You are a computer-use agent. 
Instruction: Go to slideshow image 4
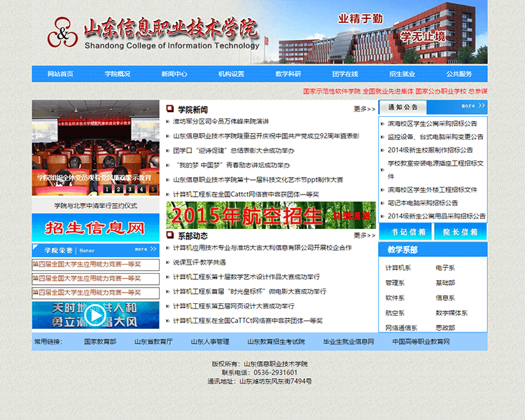pyautogui.click(x=141, y=189)
